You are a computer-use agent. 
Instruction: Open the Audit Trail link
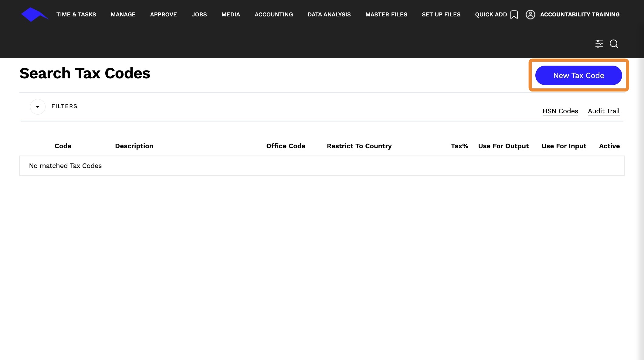point(603,111)
